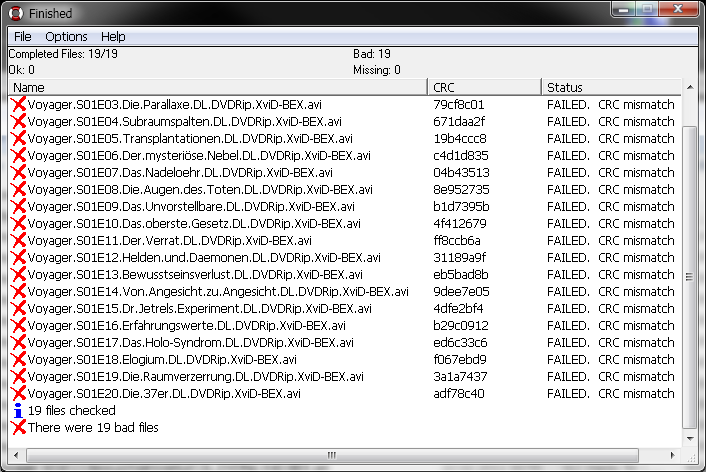
Task: Select file Voyager.S01E10.Das.oberste.Gesetz.DL.DVDRip.XviD-BEX.avi
Action: [x=194, y=224]
